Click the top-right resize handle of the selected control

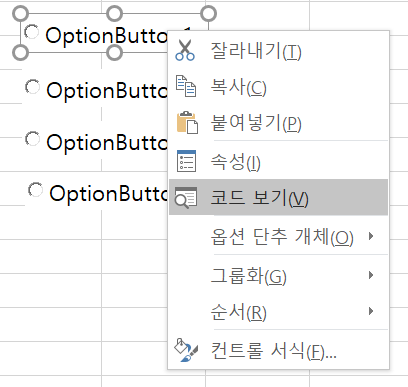point(209,14)
